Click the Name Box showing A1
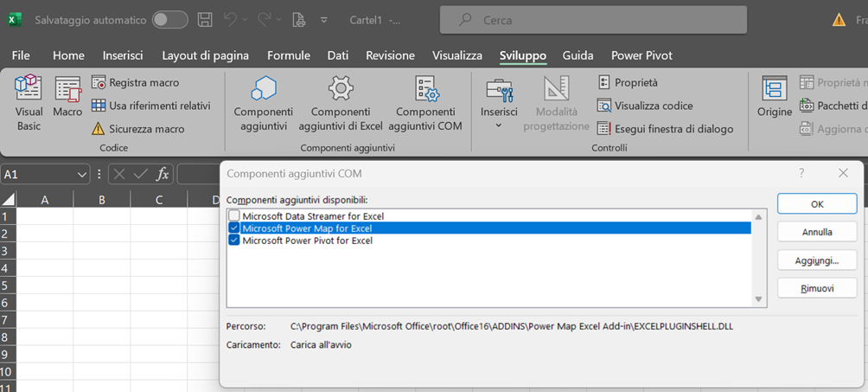This screenshot has width=868, height=392. pyautogui.click(x=38, y=175)
